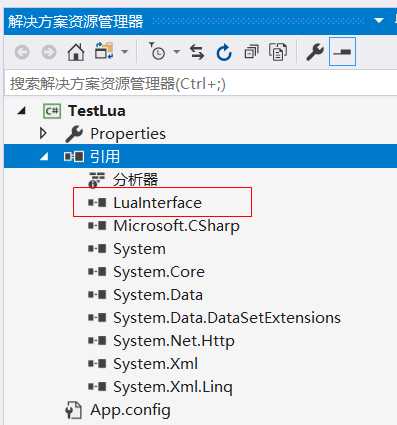Image resolution: width=397 pixels, height=425 pixels.
Task: Expand the Properties tree node
Action: pyautogui.click(x=43, y=134)
